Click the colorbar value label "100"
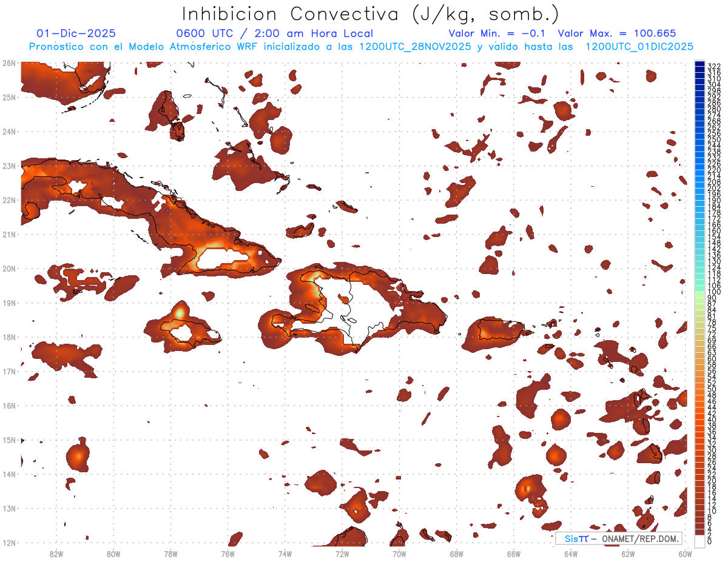 point(714,292)
